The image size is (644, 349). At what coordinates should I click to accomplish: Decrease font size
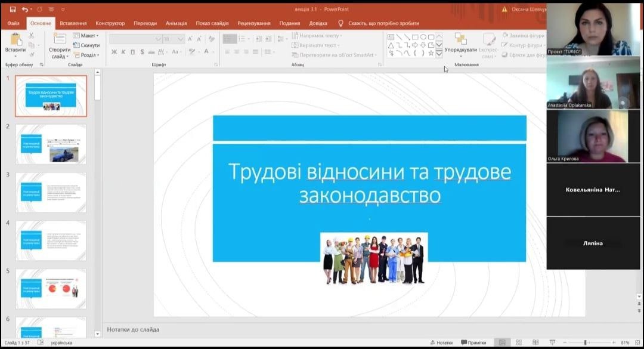point(199,39)
